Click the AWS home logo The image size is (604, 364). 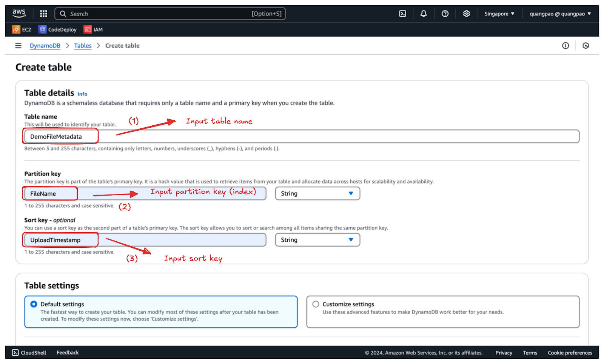pos(18,13)
